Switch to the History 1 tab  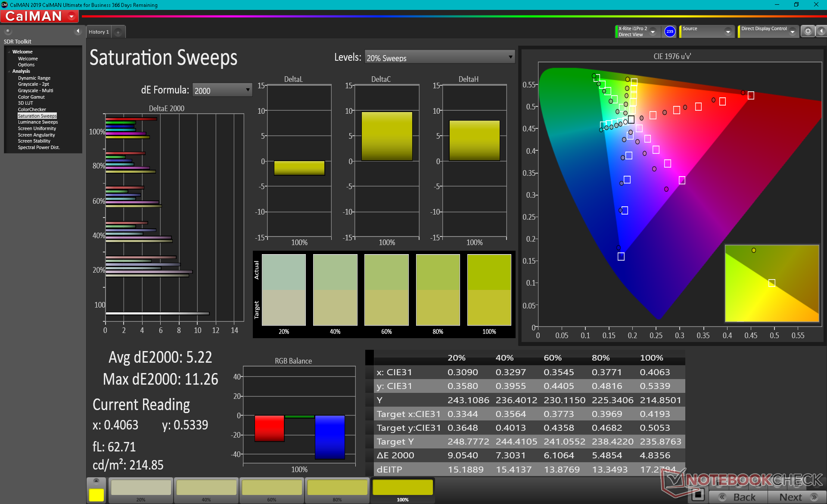tap(99, 32)
